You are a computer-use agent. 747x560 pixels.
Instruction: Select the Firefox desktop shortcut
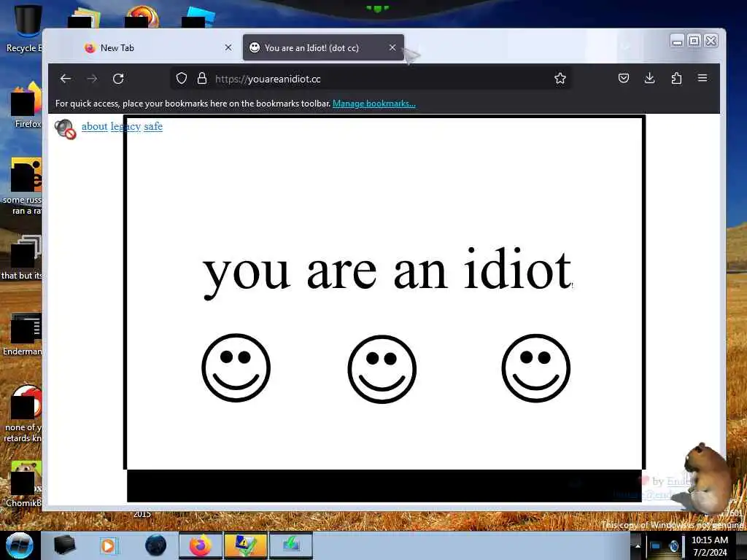point(26,106)
